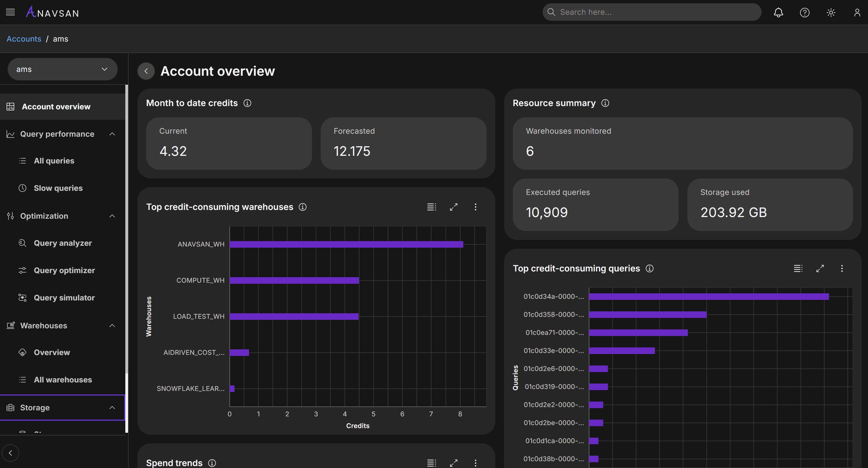Click the back button beside Account overview
This screenshot has height=468, width=868.
[x=146, y=71]
